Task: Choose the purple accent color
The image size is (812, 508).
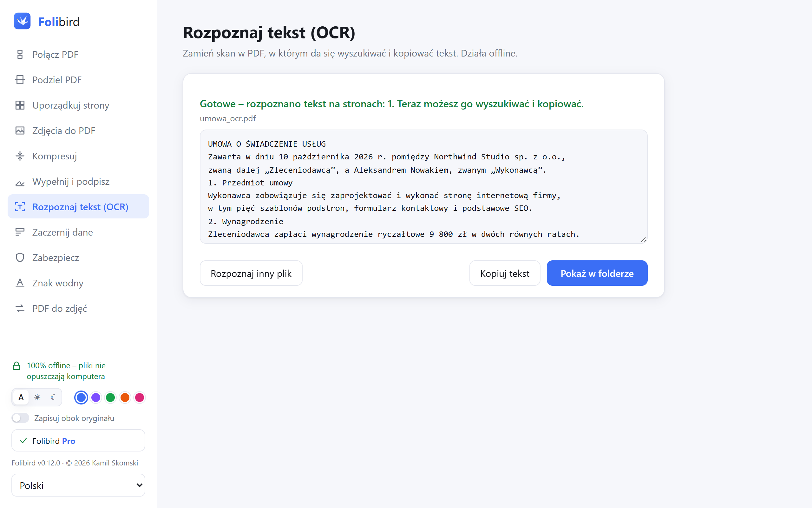Action: click(x=95, y=398)
